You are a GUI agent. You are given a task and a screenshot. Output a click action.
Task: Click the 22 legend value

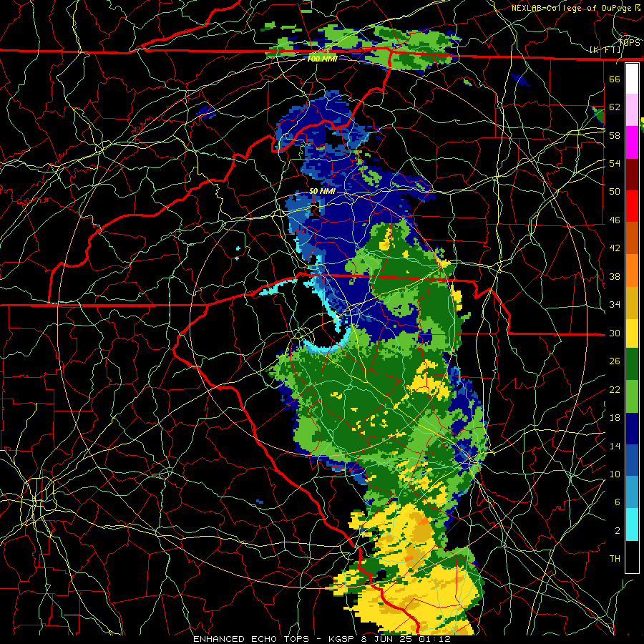click(x=615, y=389)
